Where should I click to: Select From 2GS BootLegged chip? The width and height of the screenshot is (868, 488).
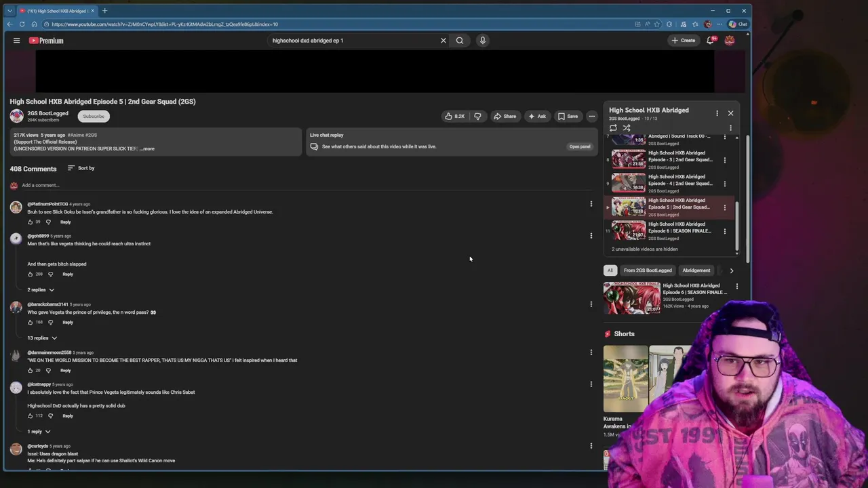tap(648, 270)
